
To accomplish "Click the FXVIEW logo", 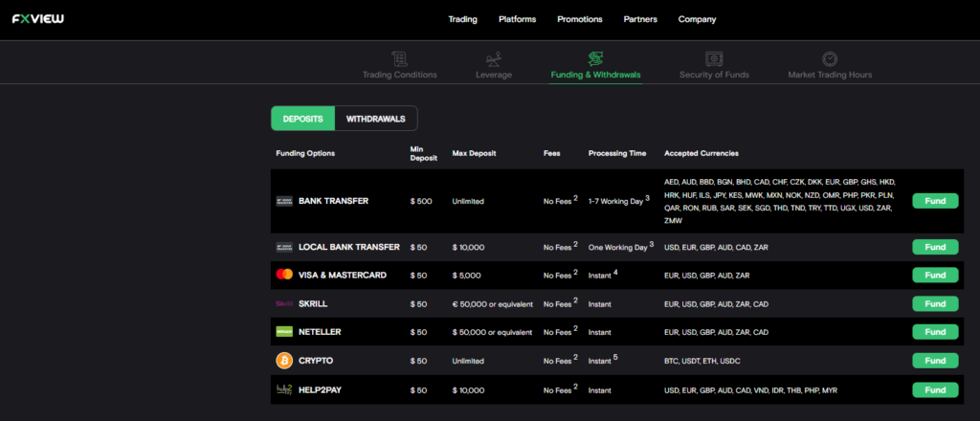I will (38, 19).
